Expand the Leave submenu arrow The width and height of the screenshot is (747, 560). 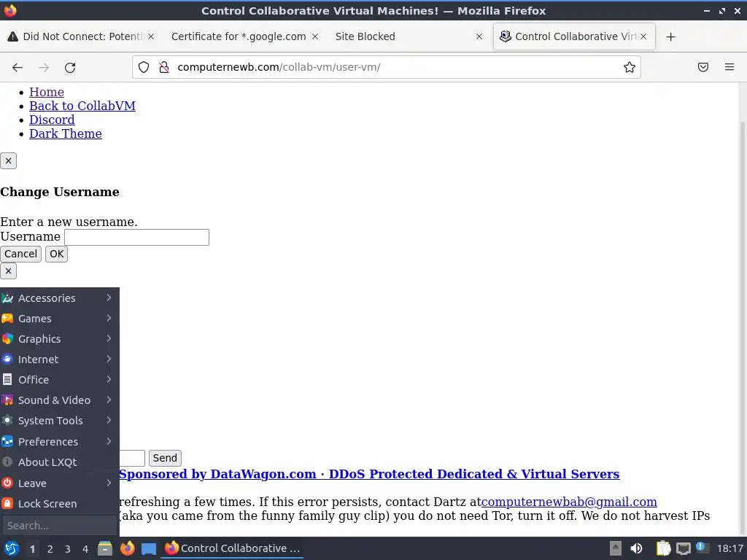tap(109, 483)
